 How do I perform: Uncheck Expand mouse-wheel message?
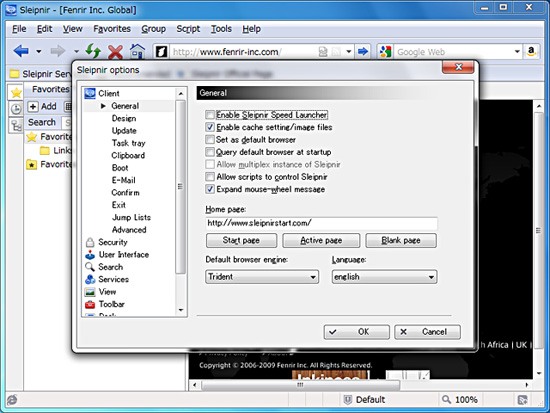[210, 189]
